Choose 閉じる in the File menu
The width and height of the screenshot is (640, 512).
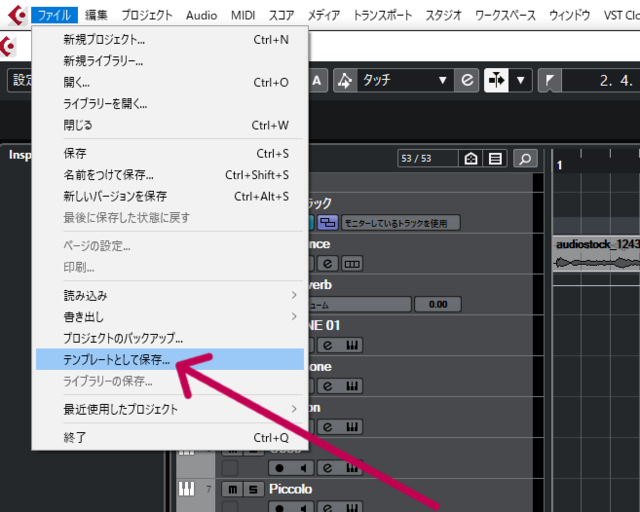point(170,125)
